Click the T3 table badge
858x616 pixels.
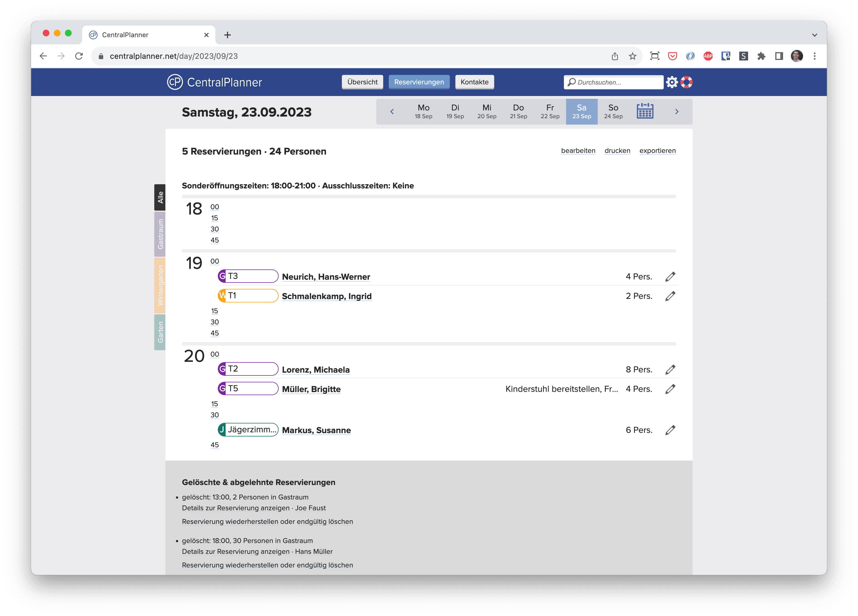[248, 276]
